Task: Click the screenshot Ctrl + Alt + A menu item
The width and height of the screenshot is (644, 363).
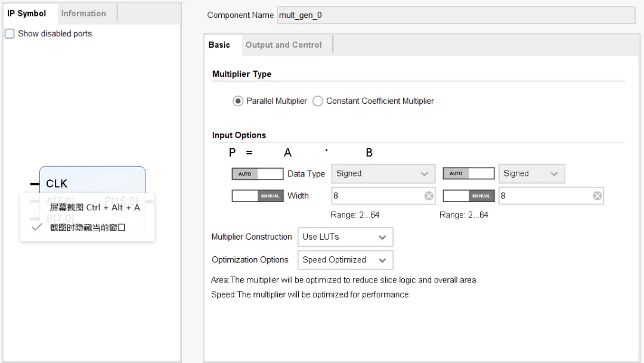Action: (94, 207)
